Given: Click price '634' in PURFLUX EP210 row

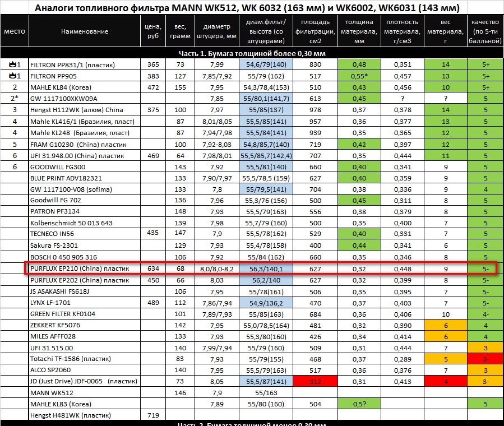Looking at the screenshot, I should pyautogui.click(x=153, y=268).
